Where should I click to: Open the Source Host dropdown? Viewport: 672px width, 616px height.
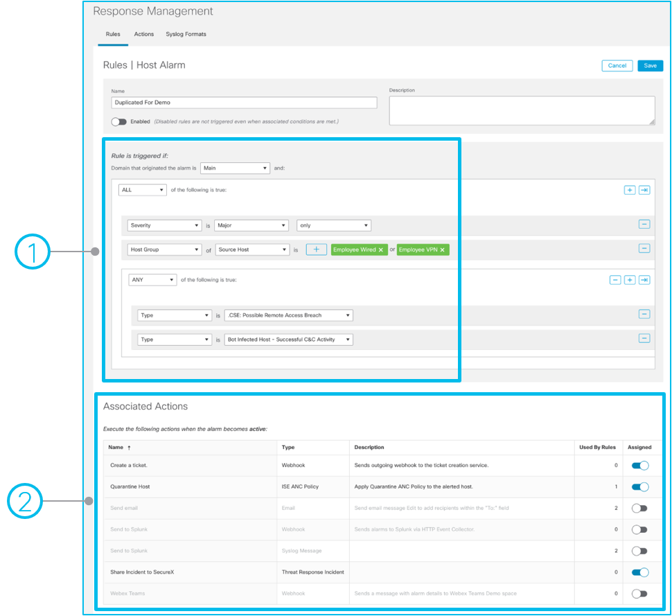(x=251, y=249)
